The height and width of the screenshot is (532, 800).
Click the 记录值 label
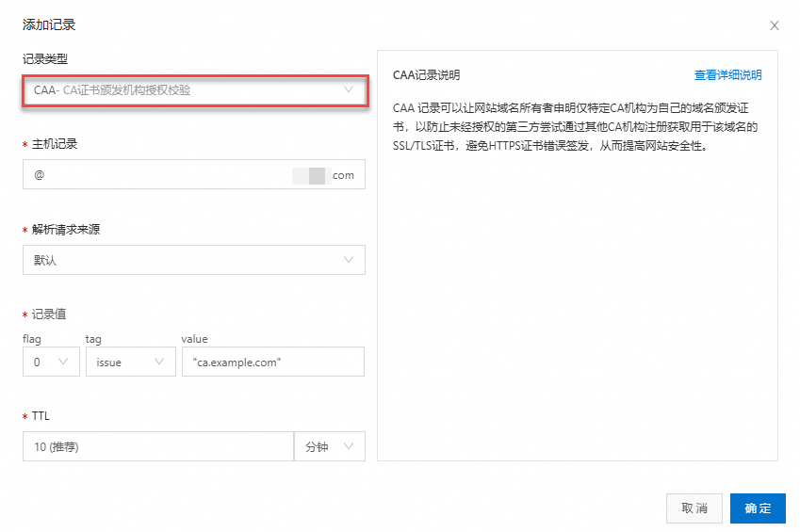coord(49,314)
